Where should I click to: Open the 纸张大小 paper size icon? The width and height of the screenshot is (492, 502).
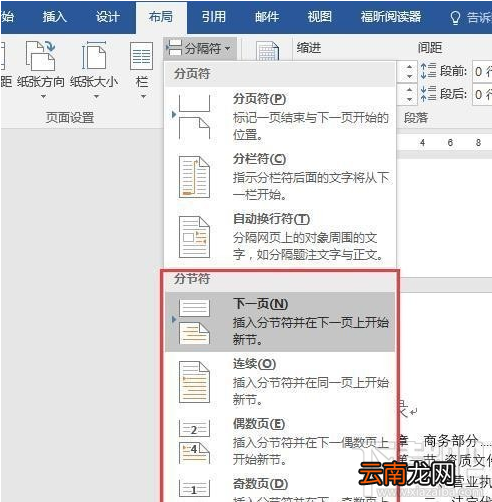[94, 55]
